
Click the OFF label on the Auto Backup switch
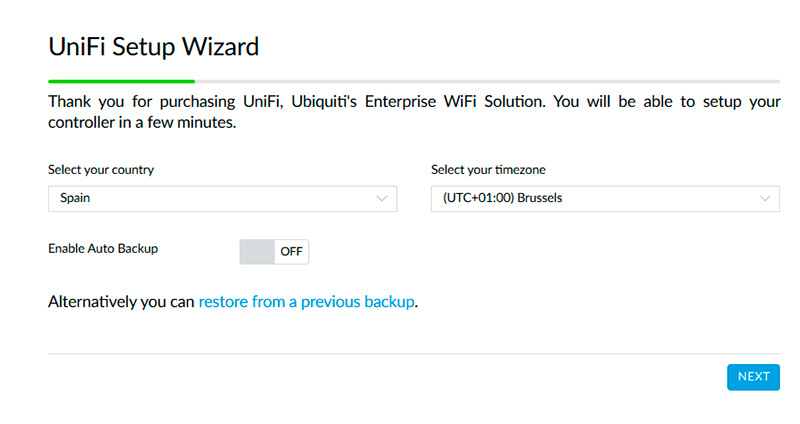291,251
